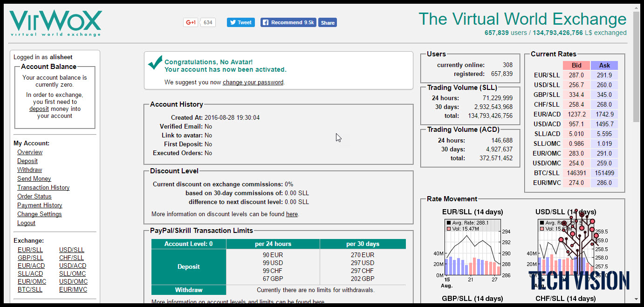Open SLL/ACD exchange link in sidebar
644x307 pixels.
(x=30, y=274)
